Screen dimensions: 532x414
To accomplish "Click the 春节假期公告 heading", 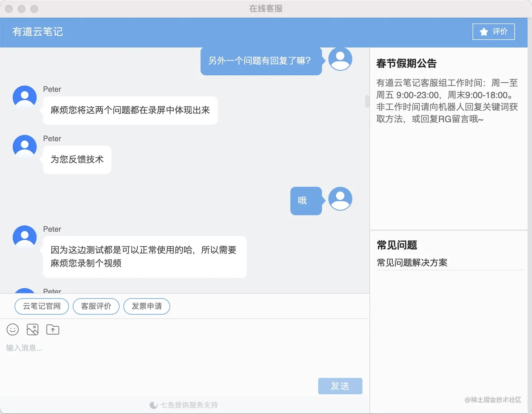I will (x=406, y=63).
